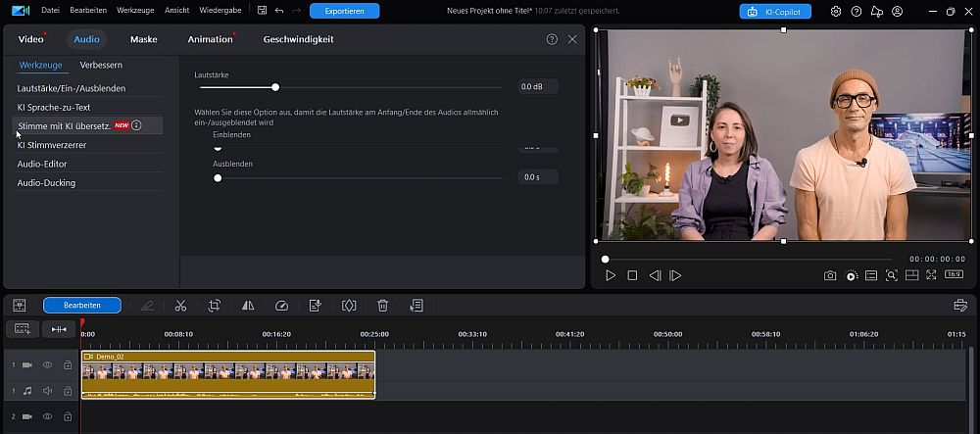Open the user account icon
The height and width of the screenshot is (434, 980).
[x=898, y=11]
